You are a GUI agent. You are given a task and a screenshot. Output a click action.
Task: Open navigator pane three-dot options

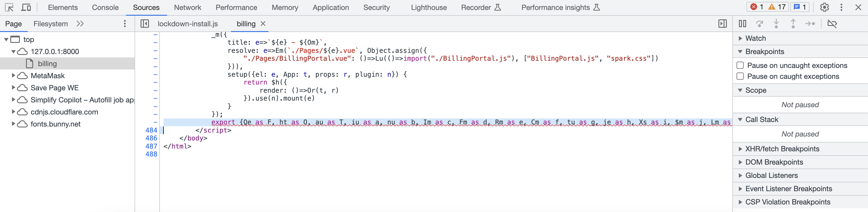click(125, 24)
